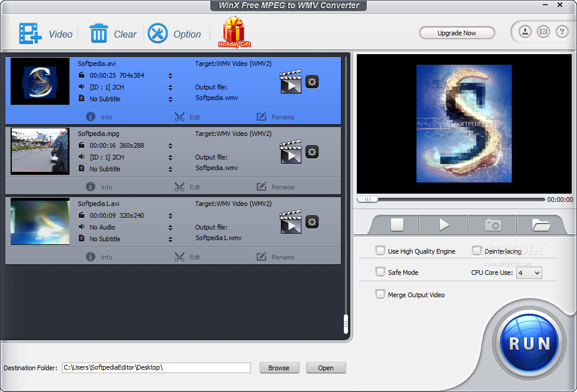Open the Holiday Gift promotion
Viewport: 577px width, 392px height.
[234, 32]
